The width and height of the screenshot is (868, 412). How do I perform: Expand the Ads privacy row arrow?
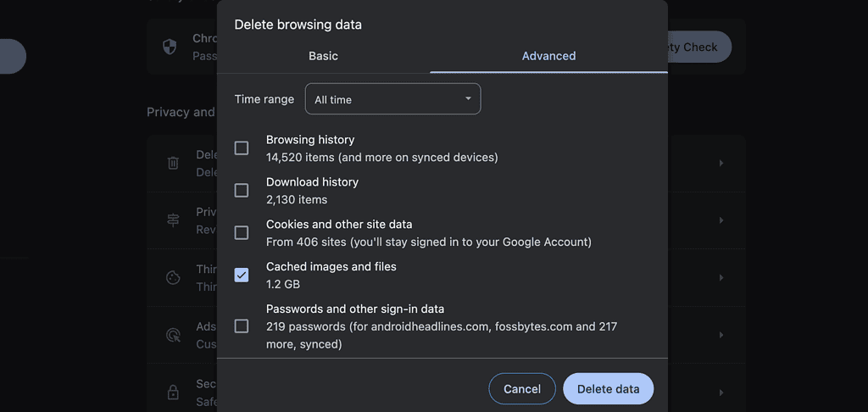721,335
